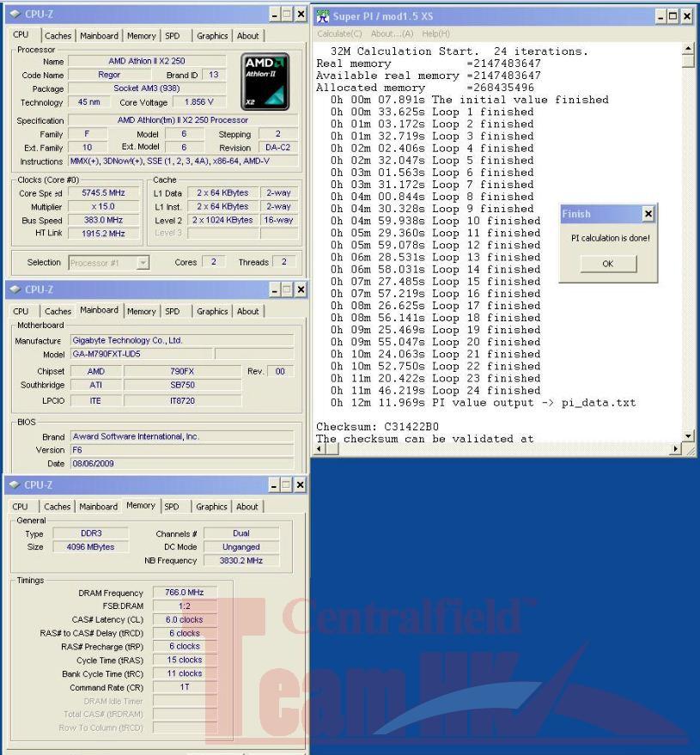Click OK in the Finish dialog
Image resolution: width=700 pixels, height=755 pixels.
tap(608, 264)
